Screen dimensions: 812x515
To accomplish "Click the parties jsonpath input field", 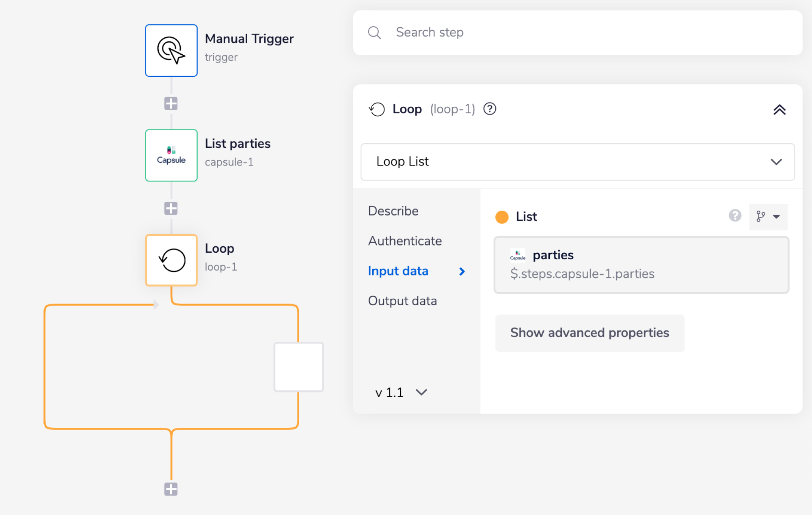I will (x=641, y=265).
